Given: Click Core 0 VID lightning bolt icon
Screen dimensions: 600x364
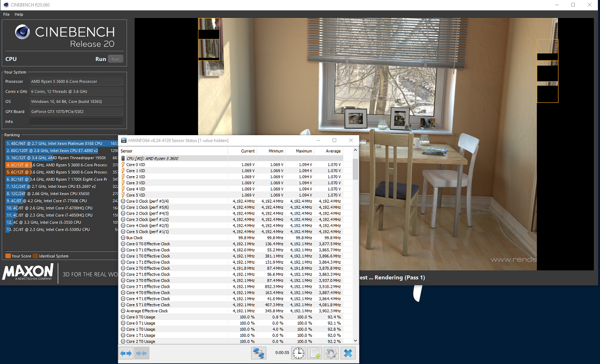Looking at the screenshot, I should coord(123,164).
